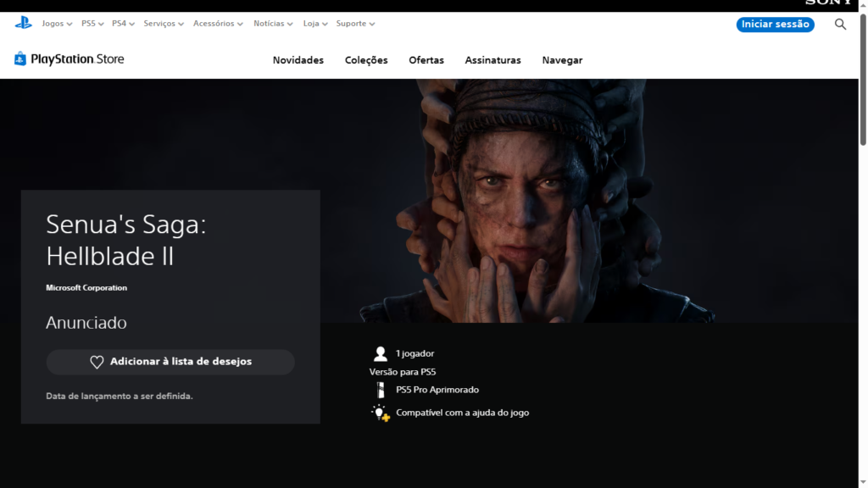Click the 'Versão para PS5' text
Viewport: 868px width, 488px height.
tap(403, 372)
